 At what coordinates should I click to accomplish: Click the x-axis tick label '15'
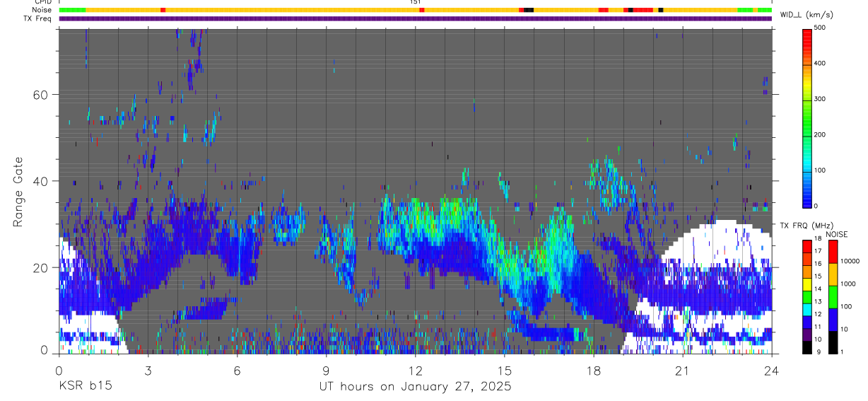pyautogui.click(x=505, y=369)
